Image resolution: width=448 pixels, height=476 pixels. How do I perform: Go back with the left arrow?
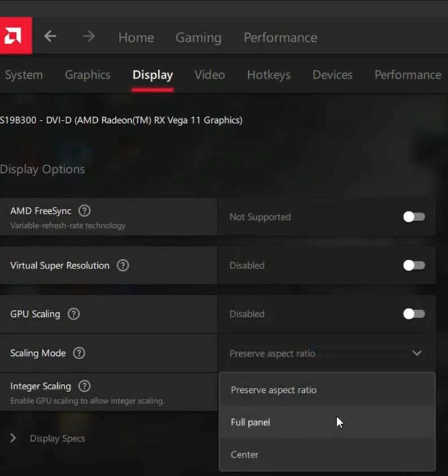(x=50, y=36)
